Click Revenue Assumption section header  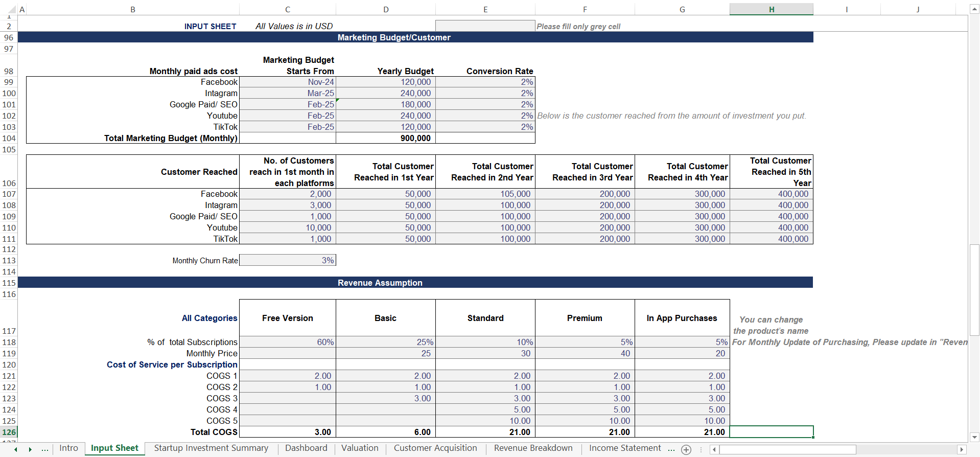pyautogui.click(x=415, y=283)
